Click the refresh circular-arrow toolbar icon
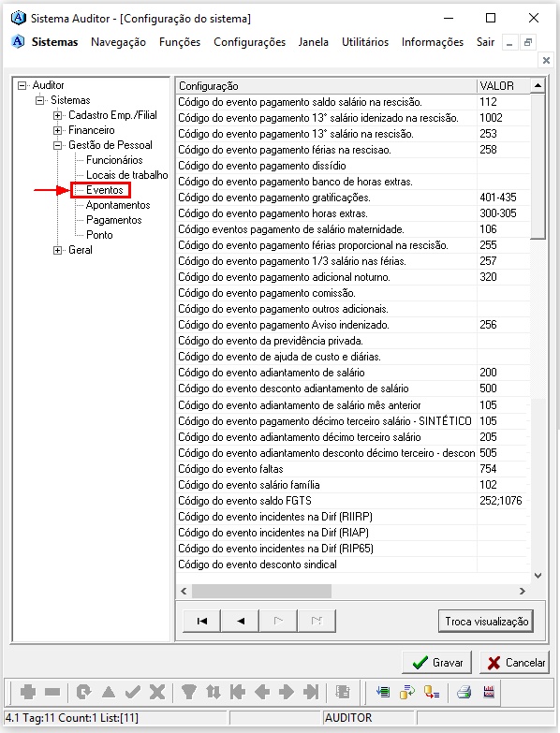Screen dimensions: 560x733 (83, 692)
